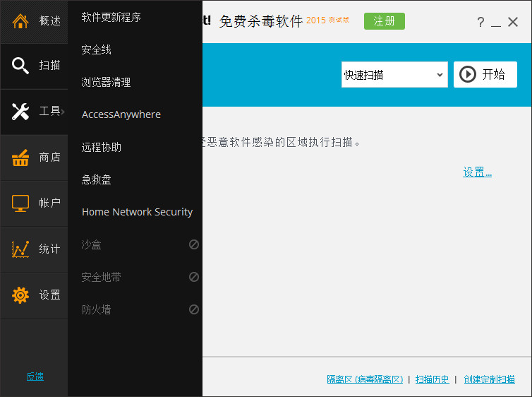Choose Home Network Security menu item
Screen dimensions: 532x397
[x=137, y=212]
